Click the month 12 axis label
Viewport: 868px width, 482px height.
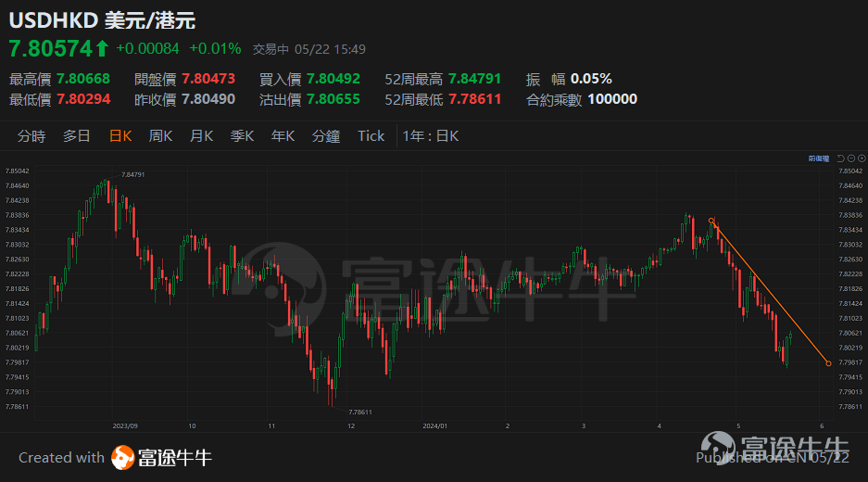point(351,426)
